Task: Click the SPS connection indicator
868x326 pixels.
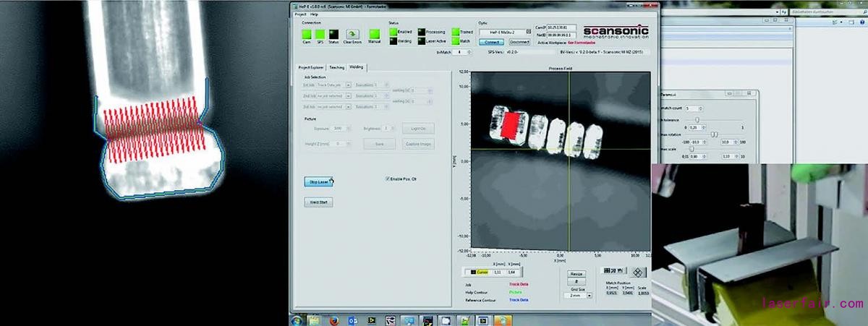Action: pos(320,33)
